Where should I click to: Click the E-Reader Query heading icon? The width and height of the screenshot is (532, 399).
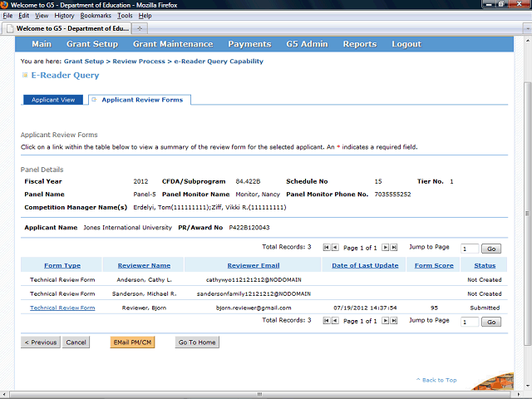tap(25, 75)
